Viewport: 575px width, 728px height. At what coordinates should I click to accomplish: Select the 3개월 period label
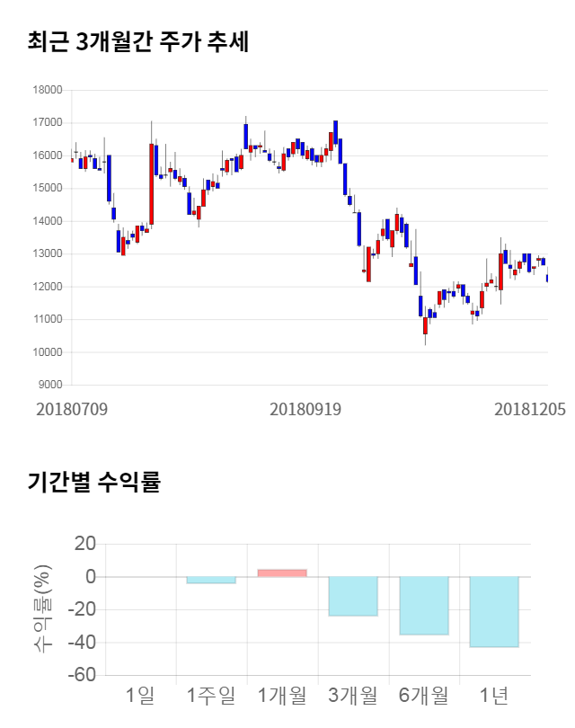(x=353, y=695)
